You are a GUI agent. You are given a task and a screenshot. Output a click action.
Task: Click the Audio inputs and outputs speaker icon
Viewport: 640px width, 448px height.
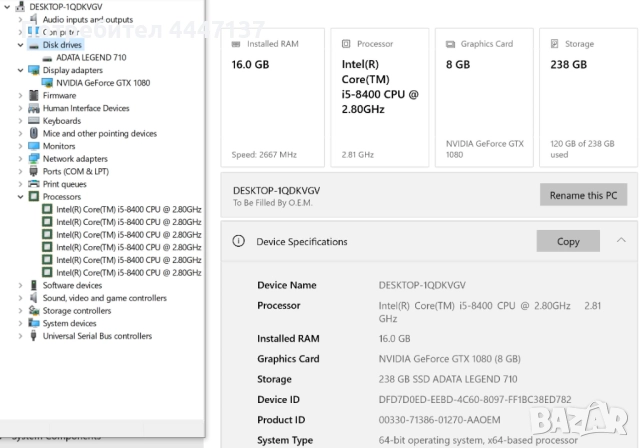(34, 19)
